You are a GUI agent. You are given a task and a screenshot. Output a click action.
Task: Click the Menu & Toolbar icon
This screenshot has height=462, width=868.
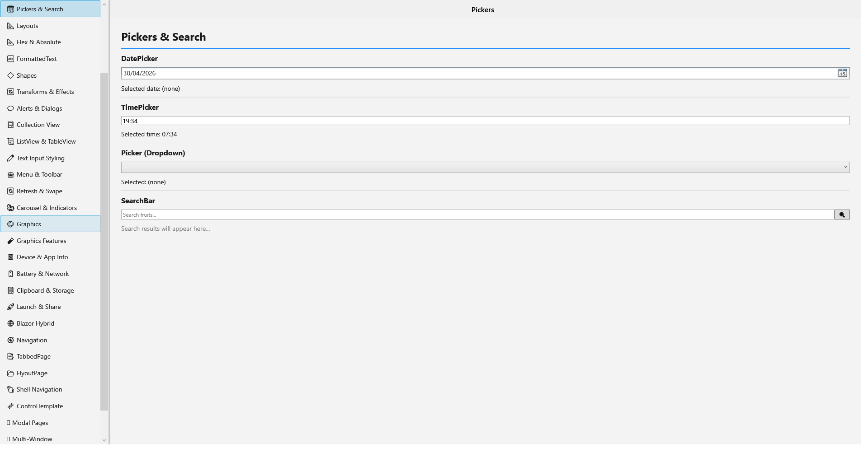[10, 174]
